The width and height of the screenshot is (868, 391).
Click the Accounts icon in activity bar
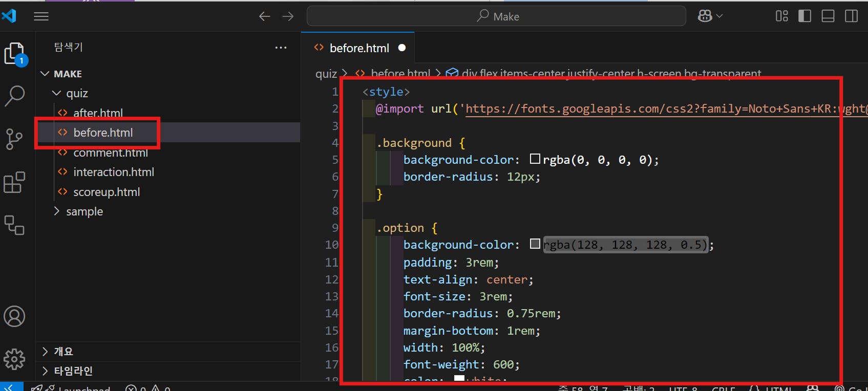pyautogui.click(x=14, y=316)
